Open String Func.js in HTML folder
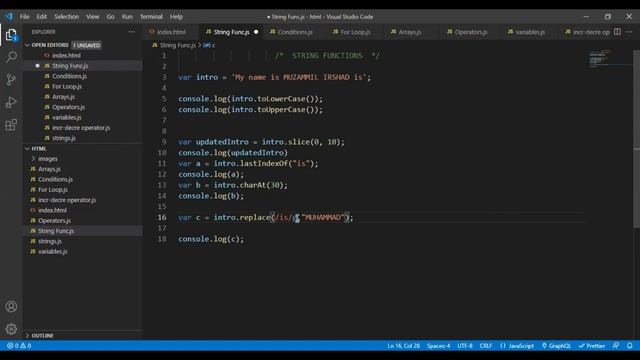Image resolution: width=640 pixels, height=360 pixels. click(x=56, y=231)
